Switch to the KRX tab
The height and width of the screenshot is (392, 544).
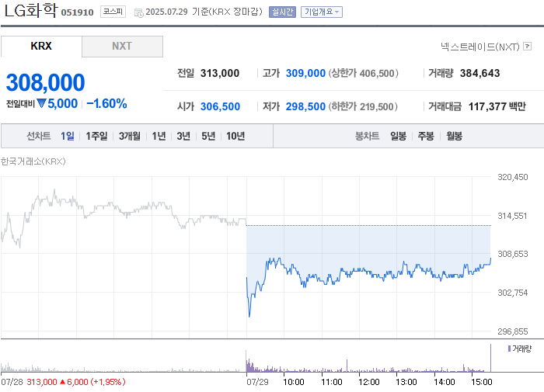[41, 46]
